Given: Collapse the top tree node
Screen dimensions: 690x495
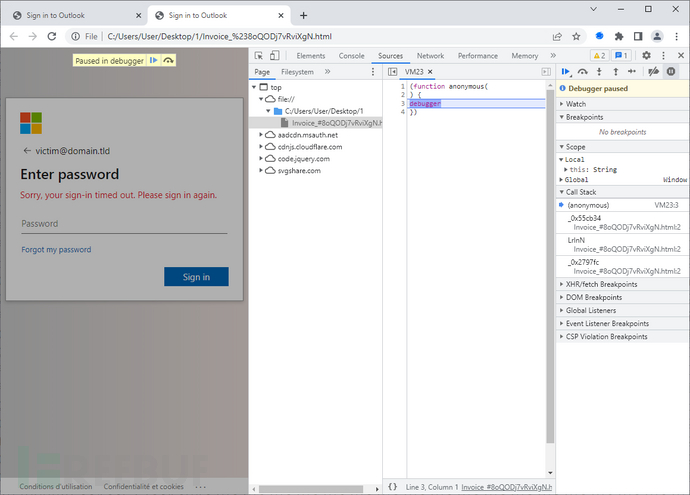Looking at the screenshot, I should coord(254,87).
